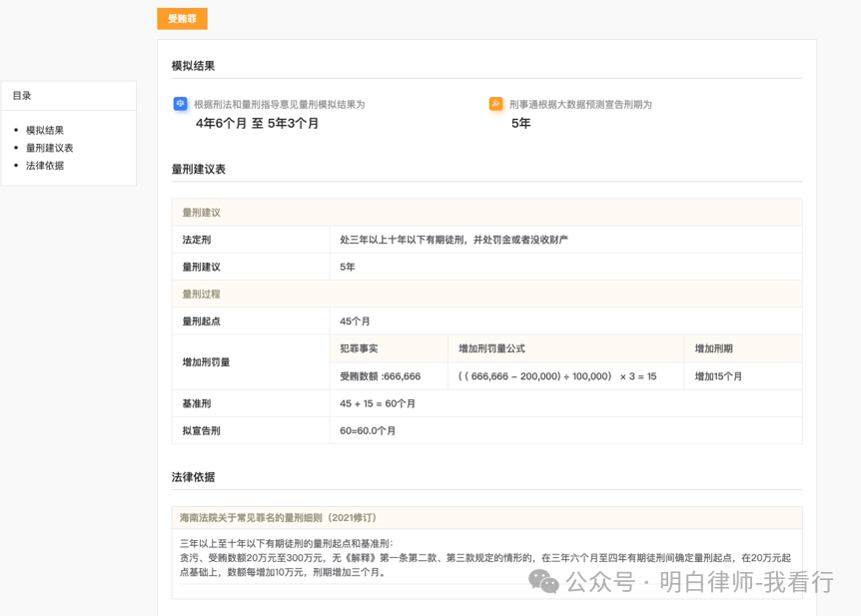Click the blue sentencing simulation icon

point(178,101)
